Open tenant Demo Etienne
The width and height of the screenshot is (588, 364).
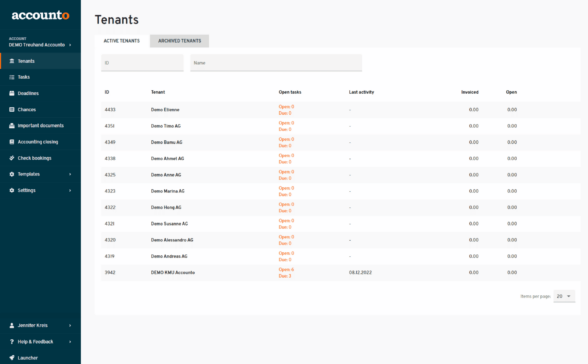click(x=165, y=110)
